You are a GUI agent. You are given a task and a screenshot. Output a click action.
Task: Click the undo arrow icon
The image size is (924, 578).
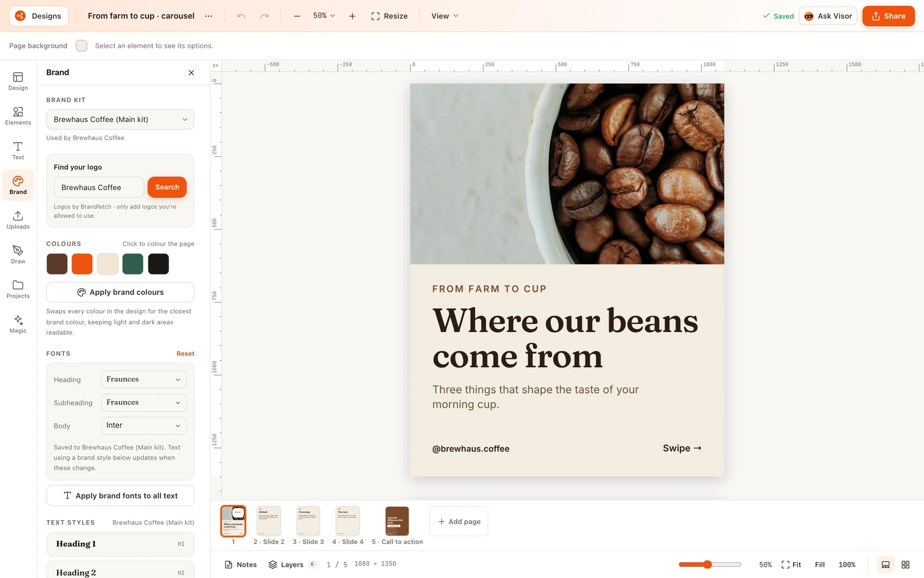(x=241, y=16)
